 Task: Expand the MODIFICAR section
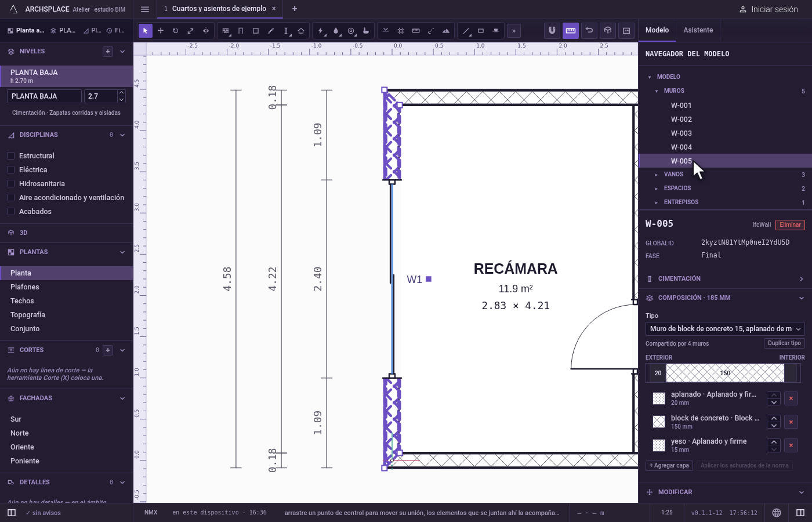725,492
